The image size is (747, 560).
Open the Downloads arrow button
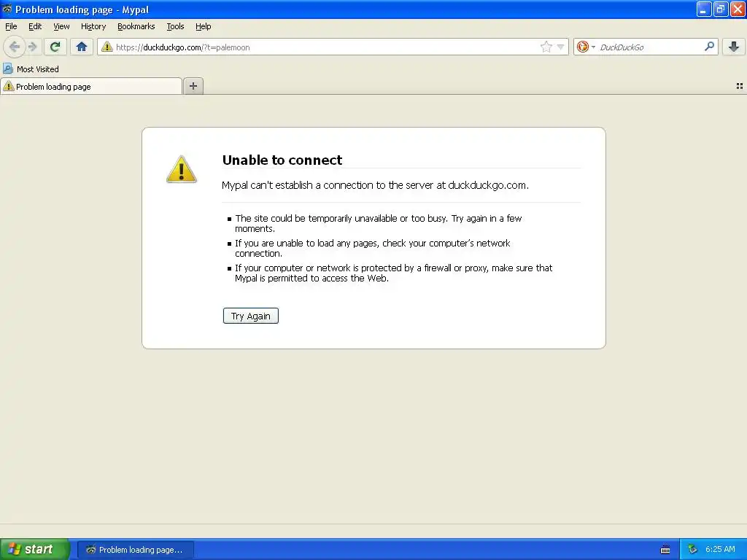coord(734,47)
